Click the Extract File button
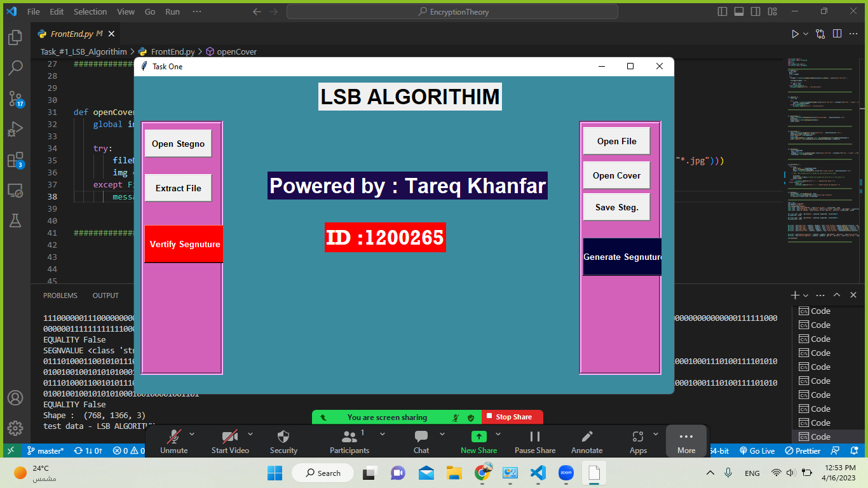Screen dimensions: 868x488 (178, 188)
